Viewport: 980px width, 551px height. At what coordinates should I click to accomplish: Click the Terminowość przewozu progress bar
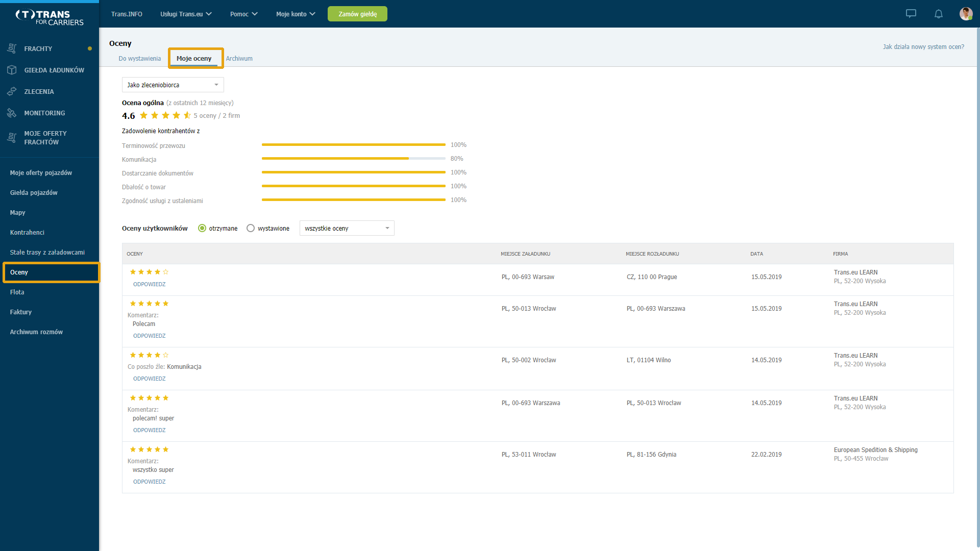(x=354, y=145)
